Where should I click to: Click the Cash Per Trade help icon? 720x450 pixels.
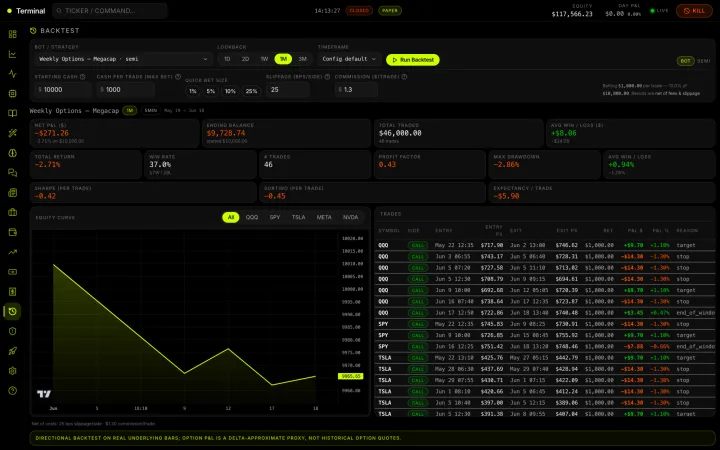tap(178, 77)
